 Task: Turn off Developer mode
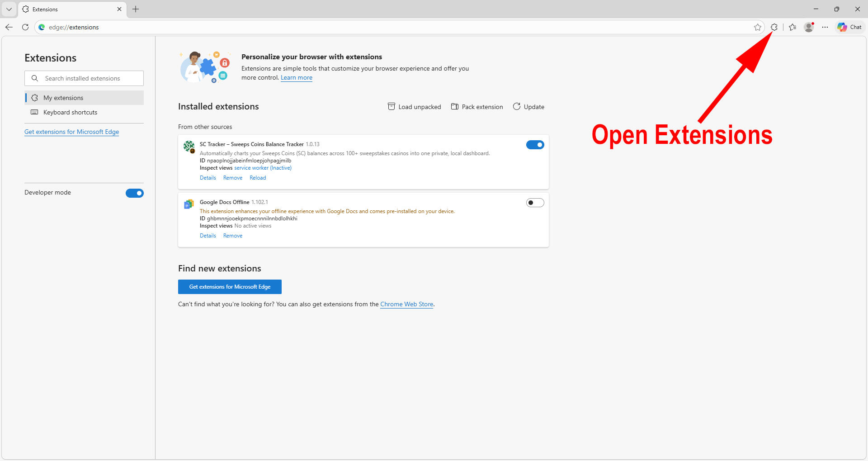pyautogui.click(x=134, y=193)
